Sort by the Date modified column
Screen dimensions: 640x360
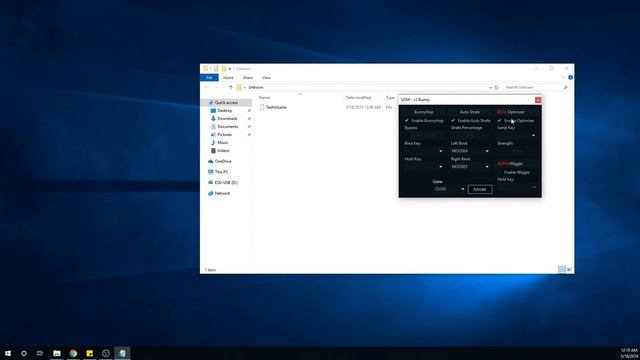[x=358, y=98]
